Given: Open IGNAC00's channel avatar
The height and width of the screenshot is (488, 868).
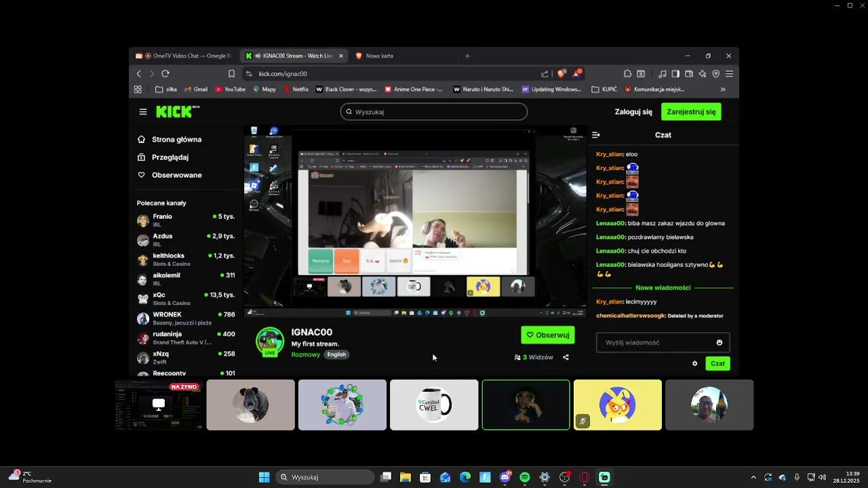Looking at the screenshot, I should (270, 341).
